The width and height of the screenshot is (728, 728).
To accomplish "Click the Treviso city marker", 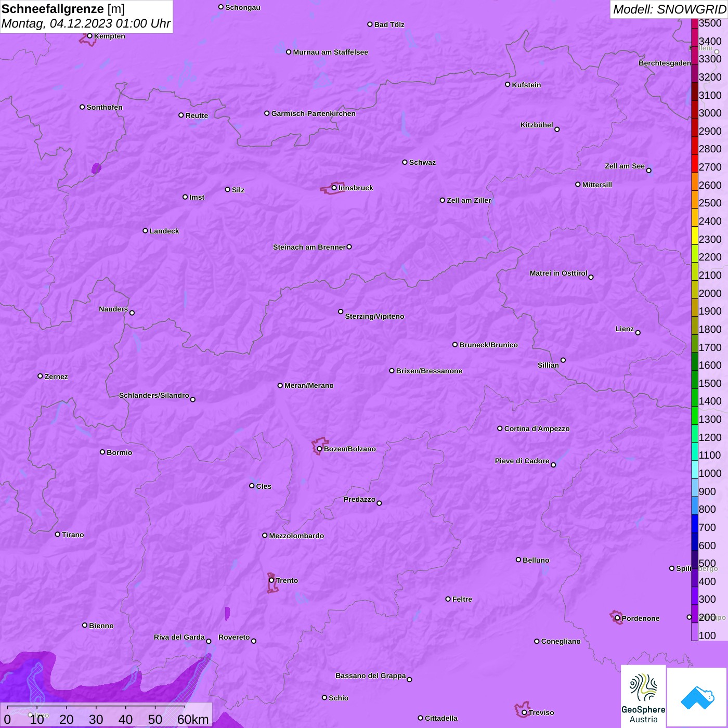I will coord(524,712).
